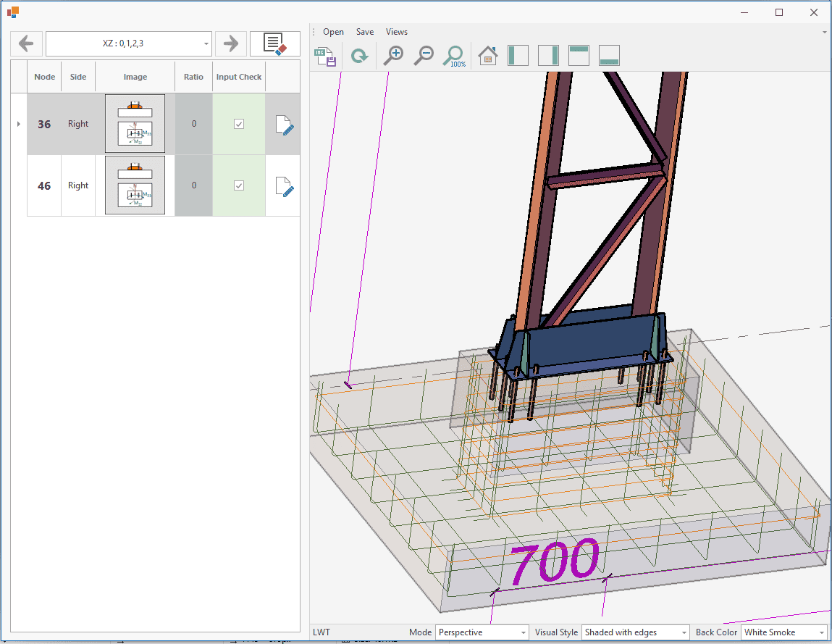Click the home view icon
Viewport: 832px width, 644px height.
click(x=488, y=56)
